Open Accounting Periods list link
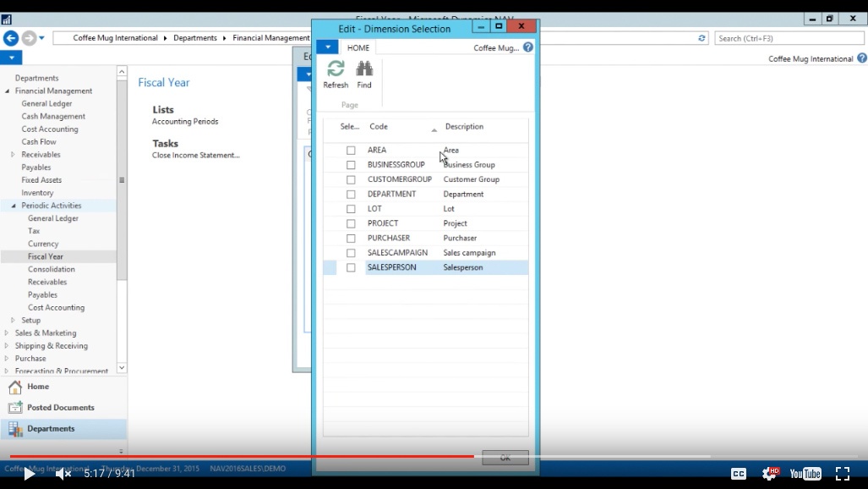Viewport: 868px width, 489px height. tap(185, 122)
